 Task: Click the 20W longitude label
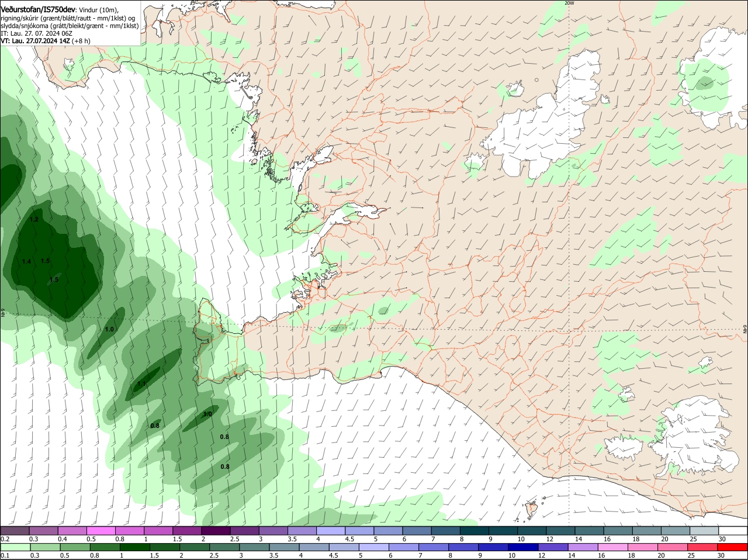point(569,3)
